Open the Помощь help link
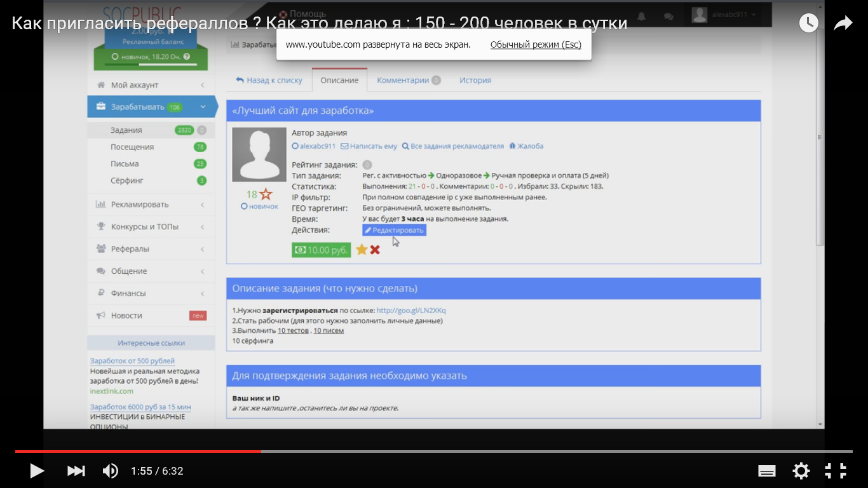This screenshot has width=868, height=488. (x=302, y=13)
